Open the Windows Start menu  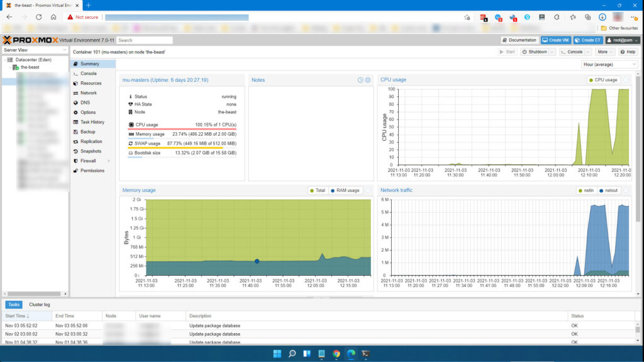tap(277, 354)
